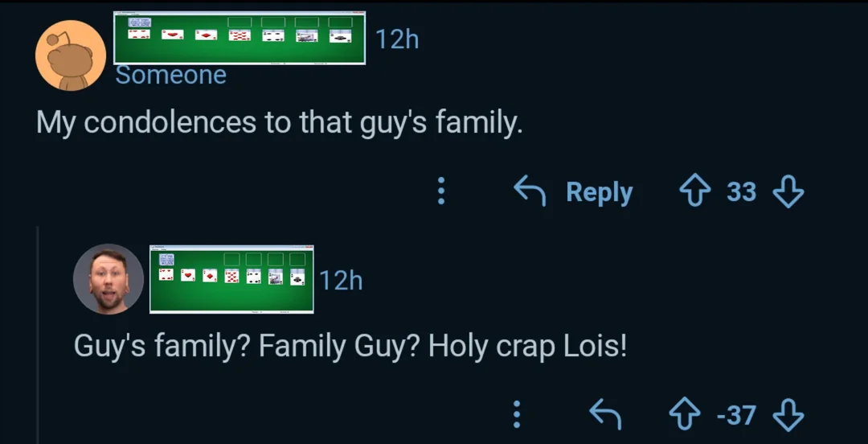Select the "My condolences to that guy's family" text
Screen dimensions: 868x444
pyautogui.click(x=279, y=123)
